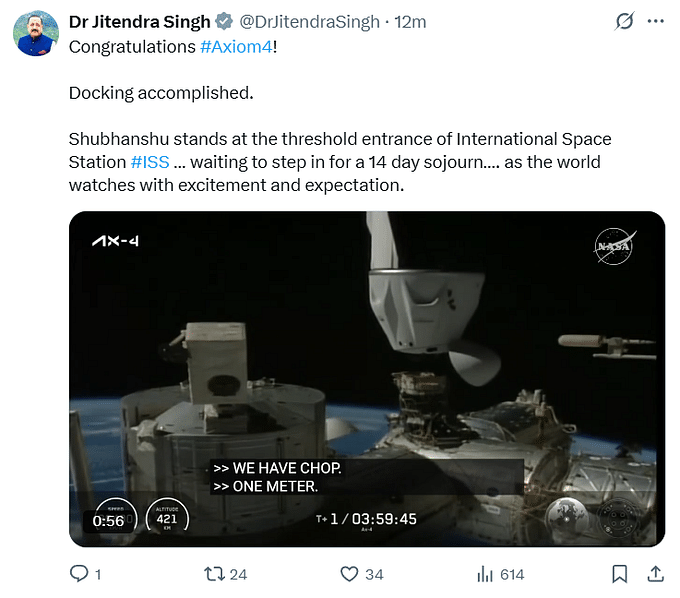Click the verified badge next to the name
The width and height of the screenshot is (680, 598).
224,21
